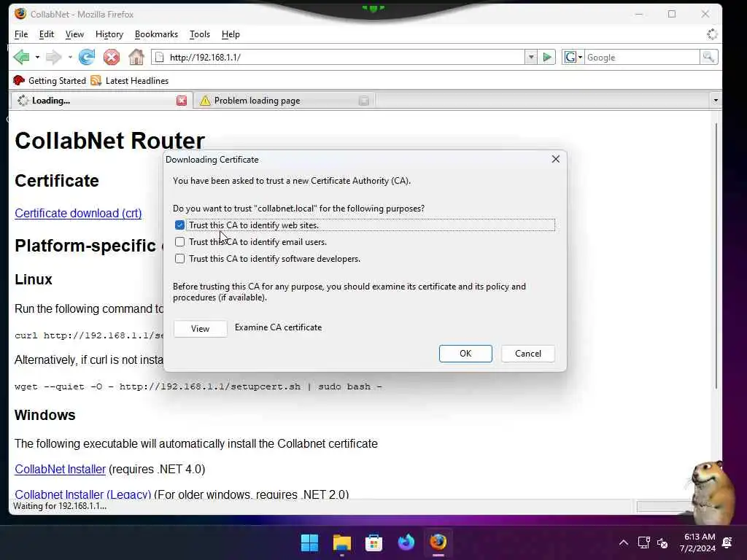Viewport: 747px width, 560px height.
Task: Open the Forward button history dropdown
Action: point(70,57)
